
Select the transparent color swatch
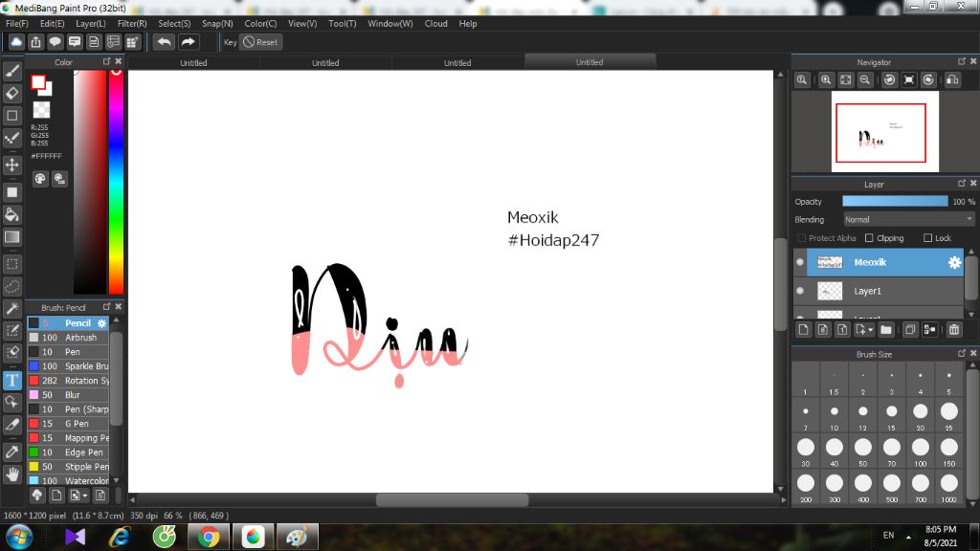(41, 110)
